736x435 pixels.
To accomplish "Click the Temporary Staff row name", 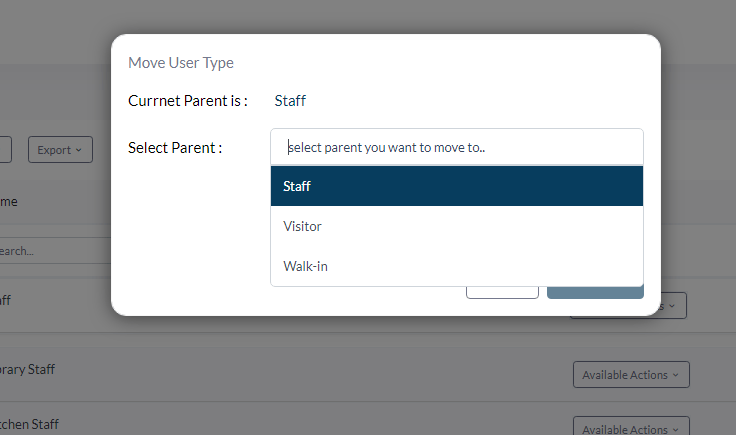I will tap(27, 369).
